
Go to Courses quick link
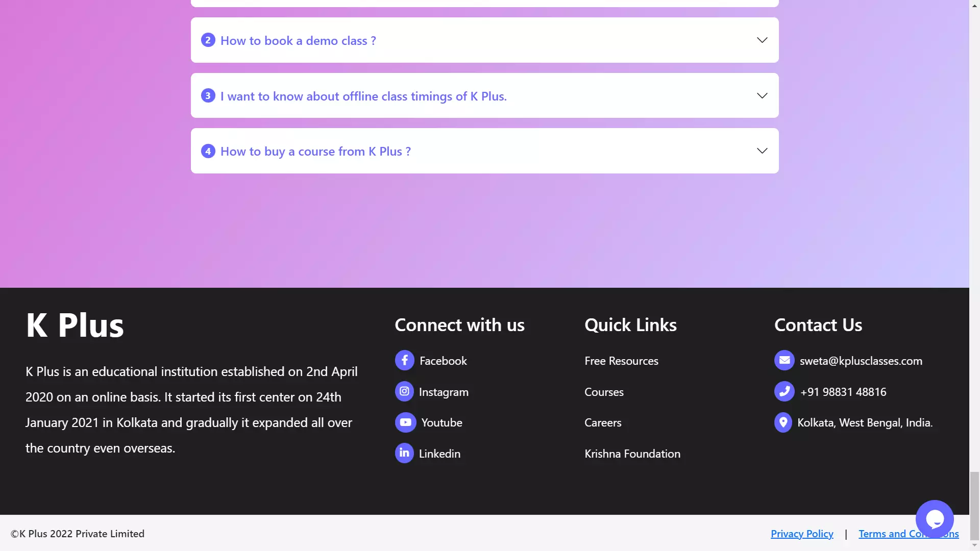[604, 392]
